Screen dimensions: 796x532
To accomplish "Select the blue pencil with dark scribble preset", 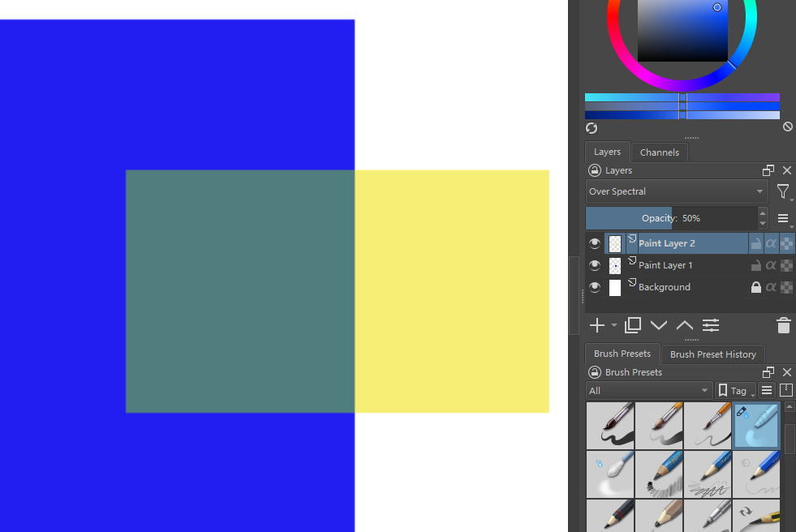I will tap(659, 474).
